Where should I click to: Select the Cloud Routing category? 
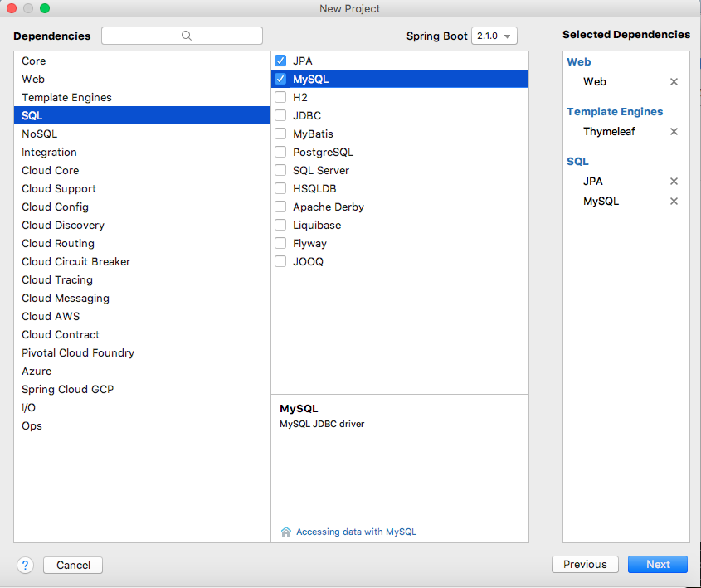(142, 243)
